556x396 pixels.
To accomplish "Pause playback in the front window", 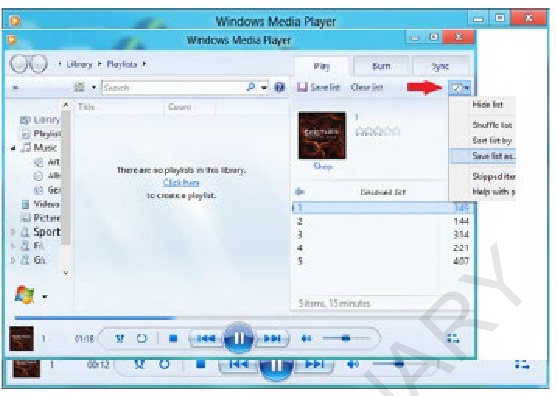I will click(x=238, y=338).
